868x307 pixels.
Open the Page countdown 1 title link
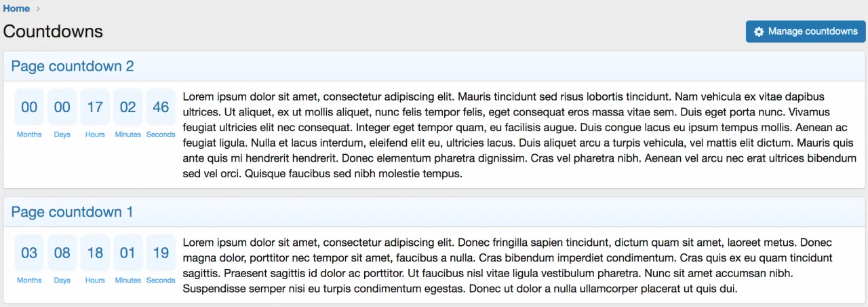coord(72,212)
